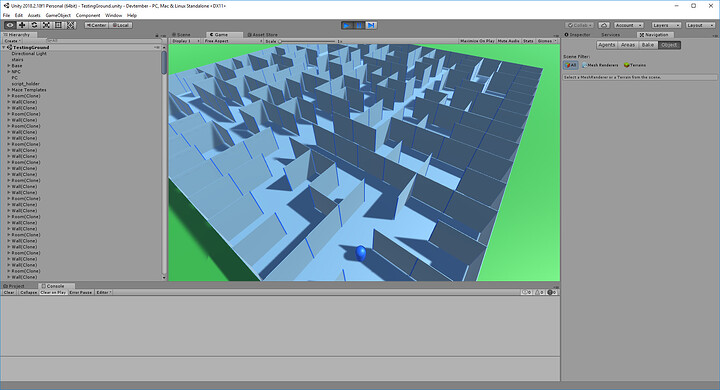Open the Navigation panel options menu
This screenshot has height=390, width=720.
click(715, 35)
